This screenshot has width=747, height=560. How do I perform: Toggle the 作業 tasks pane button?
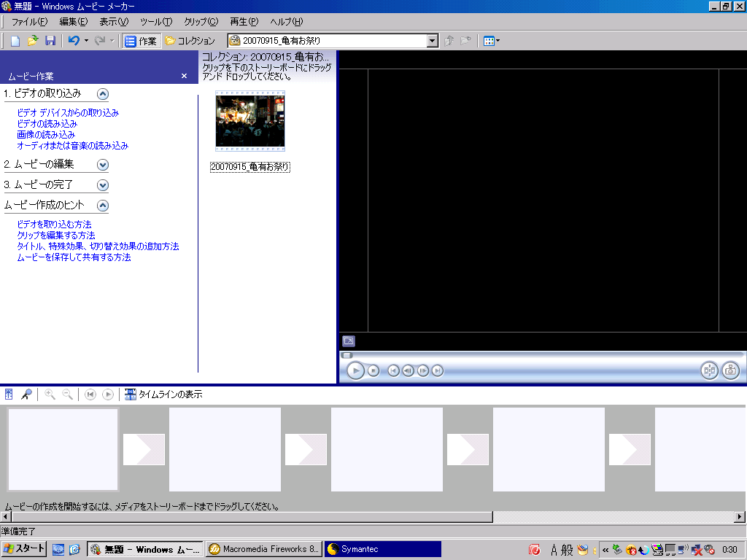[x=140, y=41]
